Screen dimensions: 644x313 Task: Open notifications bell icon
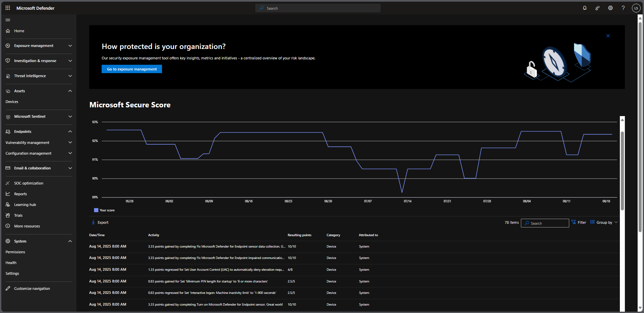click(x=585, y=8)
